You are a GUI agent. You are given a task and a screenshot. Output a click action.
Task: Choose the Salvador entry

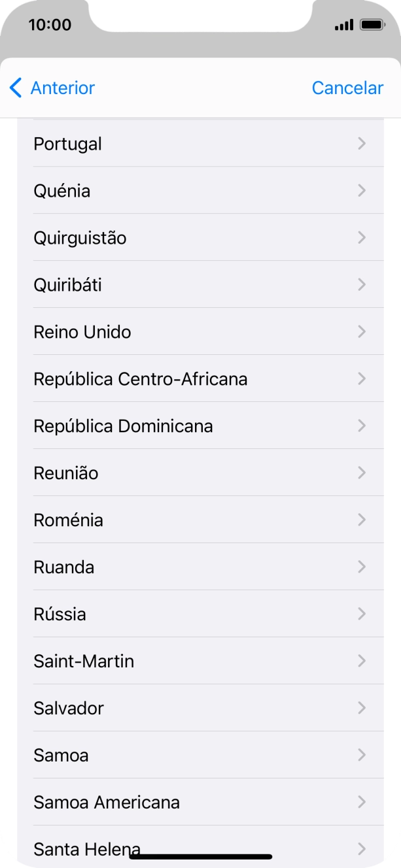pos(69,709)
